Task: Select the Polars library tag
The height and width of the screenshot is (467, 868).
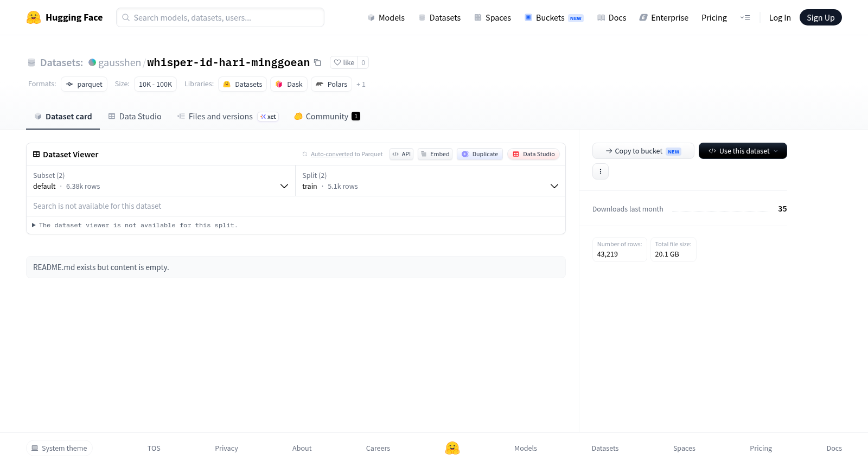Action: (x=331, y=84)
